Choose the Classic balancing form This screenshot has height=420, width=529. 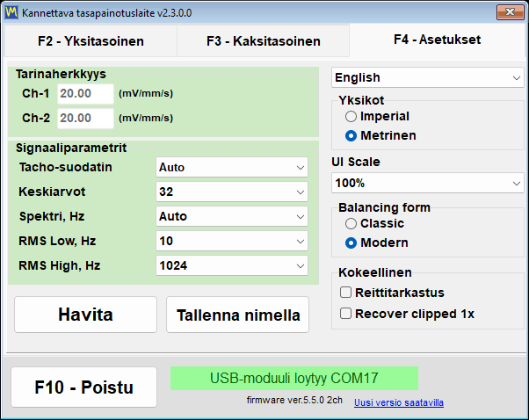374,223
